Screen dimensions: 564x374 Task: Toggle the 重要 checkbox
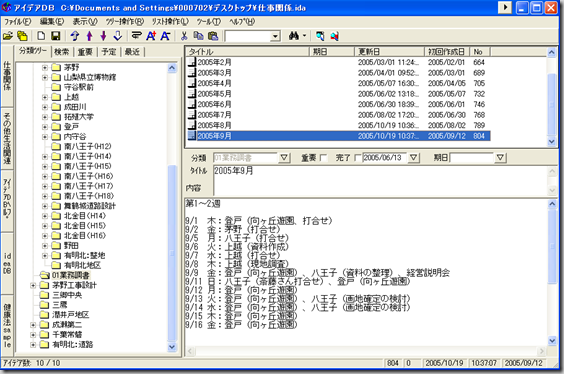point(323,158)
